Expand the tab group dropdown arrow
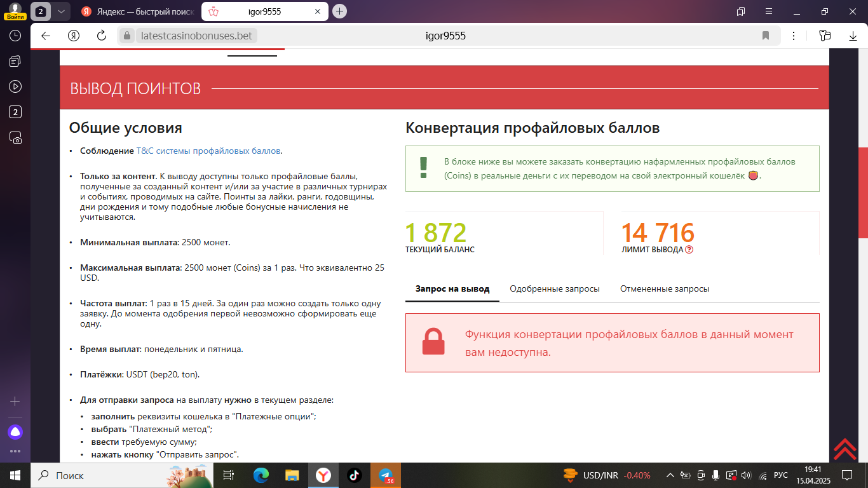The image size is (868, 488). (x=60, y=11)
